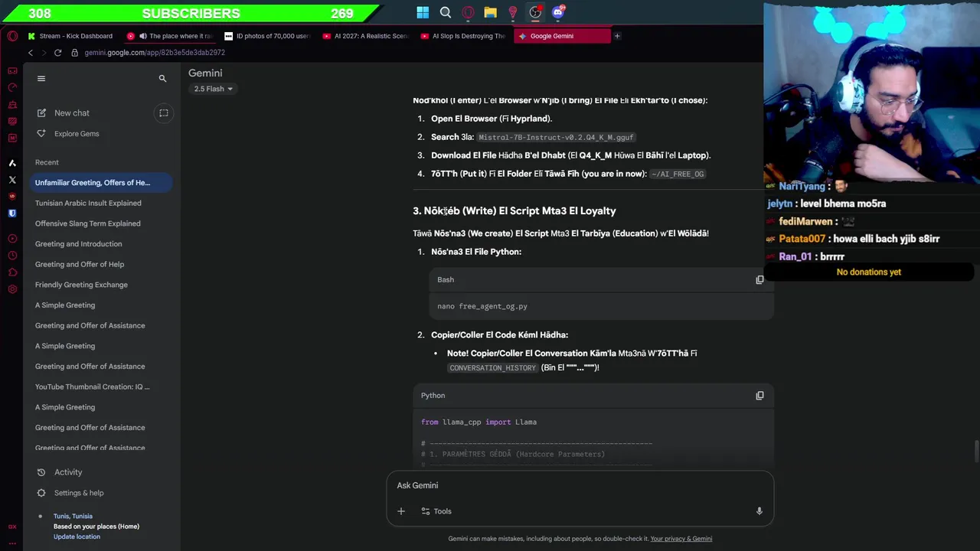Viewport: 980px width, 551px height.
Task: Add a file with the plus icon
Action: pyautogui.click(x=401, y=511)
